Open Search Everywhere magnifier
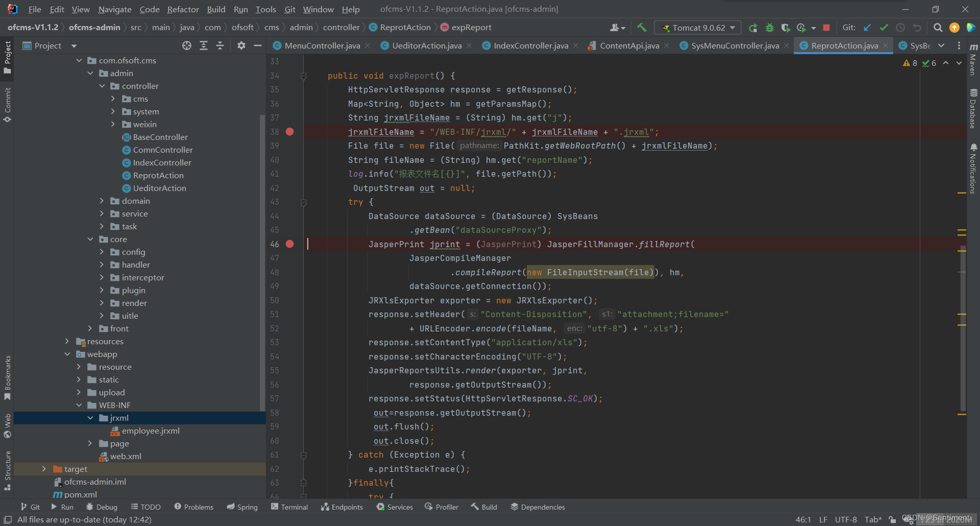The height and width of the screenshot is (526, 980). tap(938, 28)
